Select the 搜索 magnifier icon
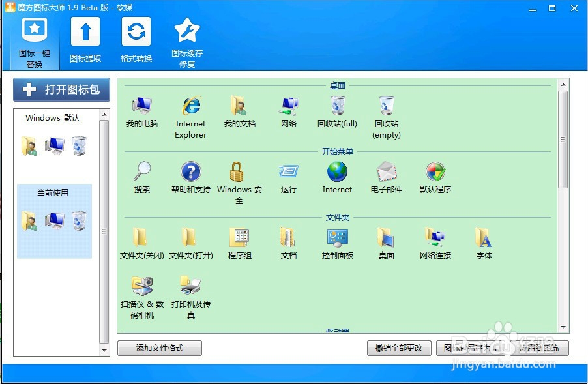588x384 pixels. click(x=142, y=171)
